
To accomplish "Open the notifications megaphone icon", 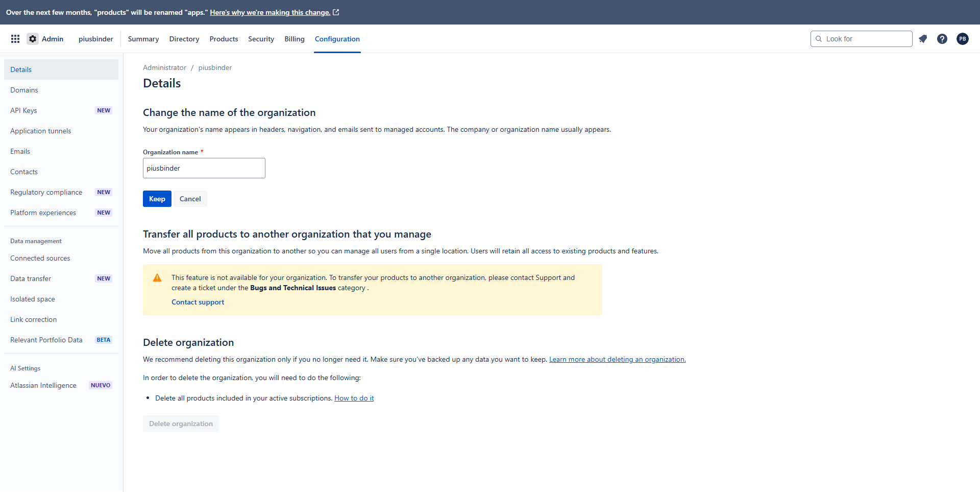I will pyautogui.click(x=923, y=39).
